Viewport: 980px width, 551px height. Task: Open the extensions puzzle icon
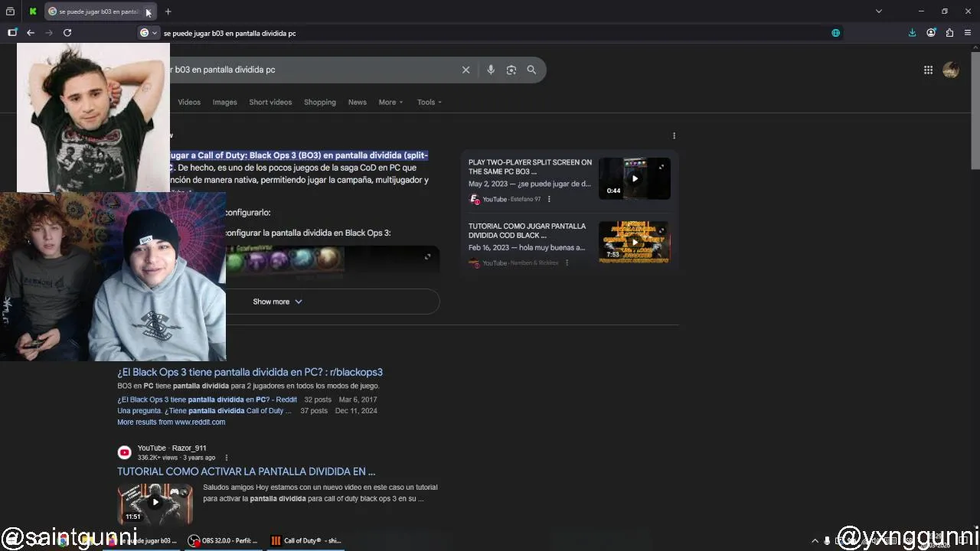949,33
